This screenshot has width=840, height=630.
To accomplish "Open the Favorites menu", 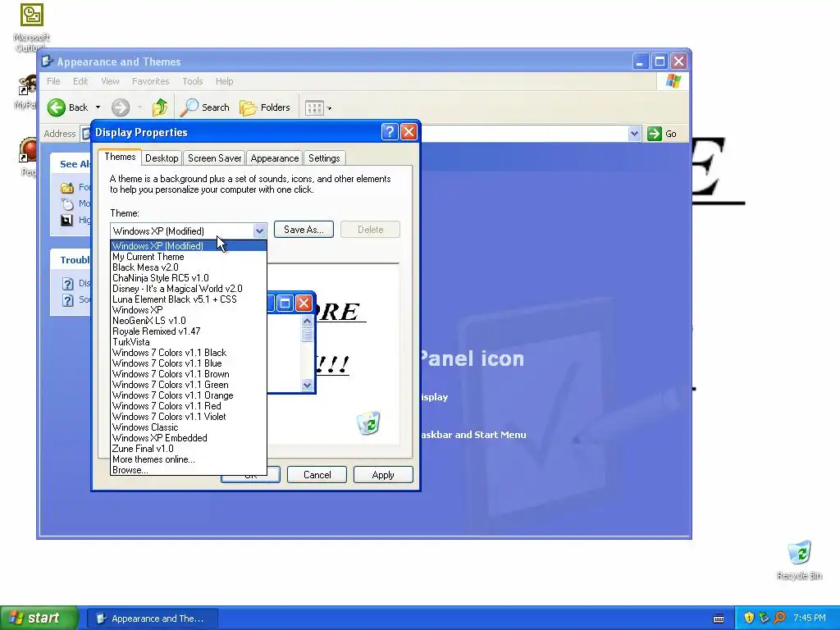I will 151,81.
